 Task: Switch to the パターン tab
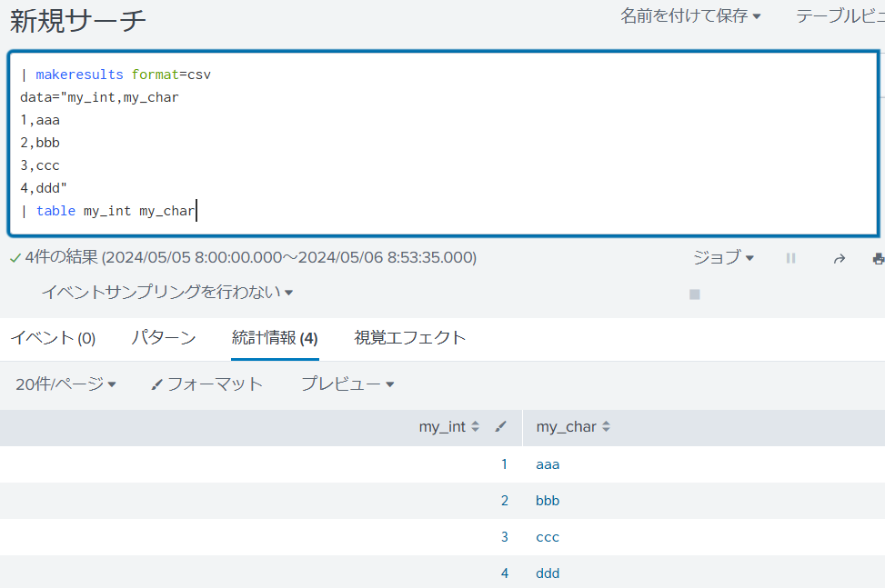(163, 338)
